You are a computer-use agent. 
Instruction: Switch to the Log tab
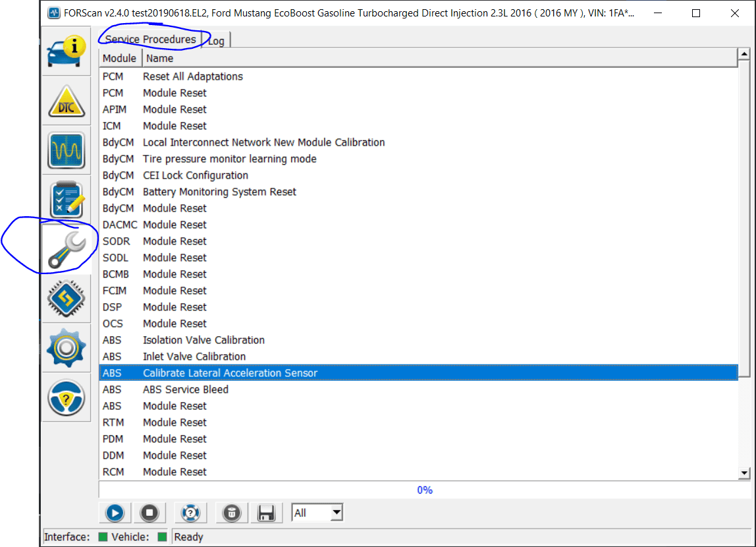coord(216,41)
